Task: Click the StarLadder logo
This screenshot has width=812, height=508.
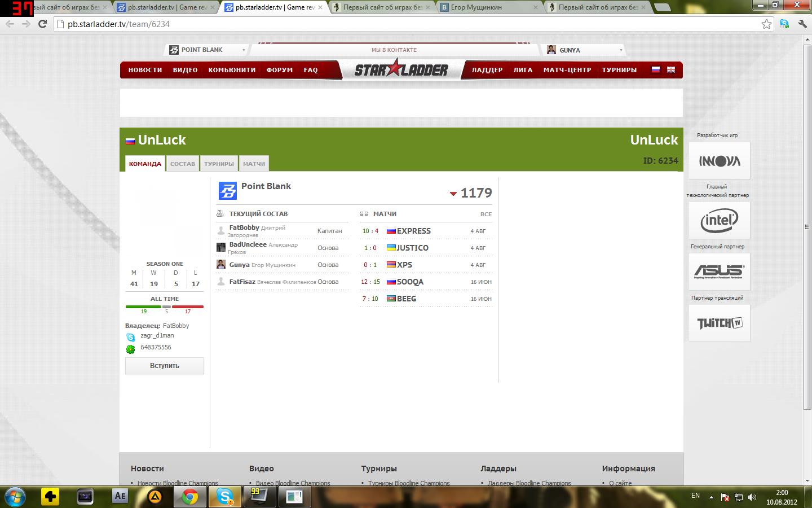Action: [x=401, y=69]
